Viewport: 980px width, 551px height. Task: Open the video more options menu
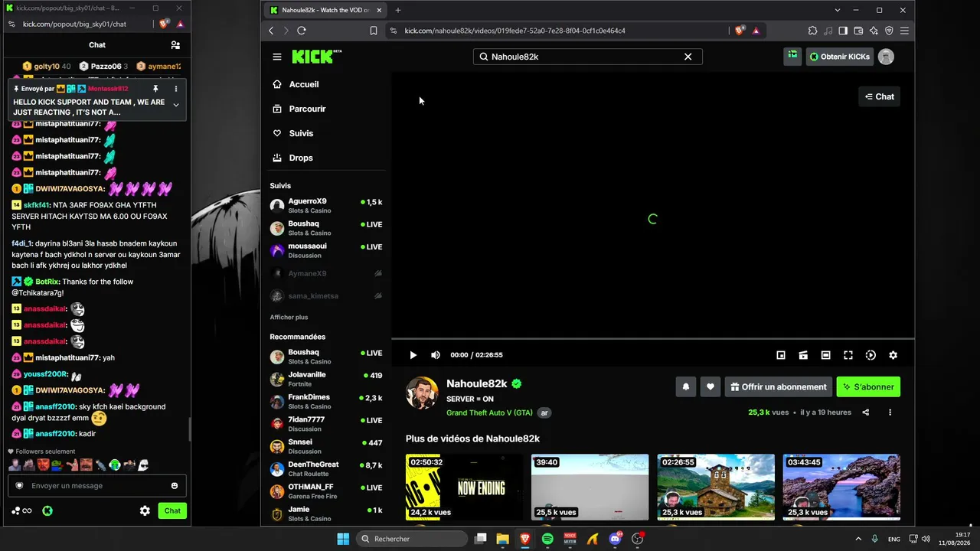(x=890, y=412)
